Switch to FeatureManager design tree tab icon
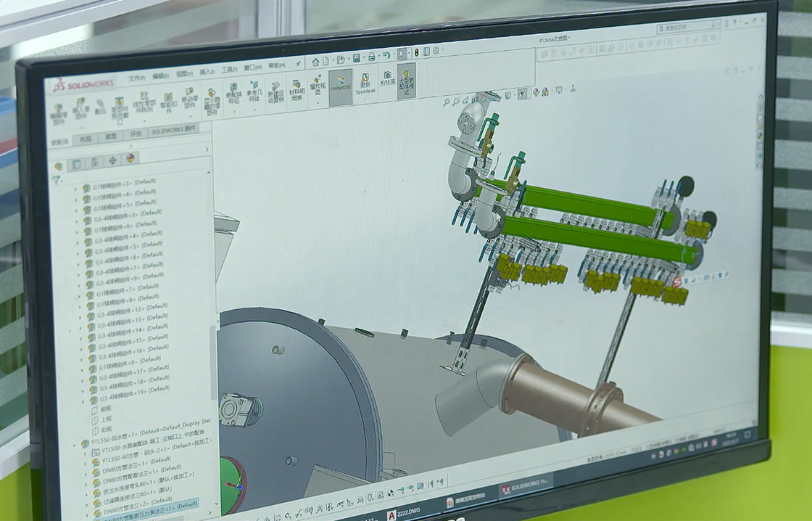This screenshot has height=521, width=812. [59, 166]
